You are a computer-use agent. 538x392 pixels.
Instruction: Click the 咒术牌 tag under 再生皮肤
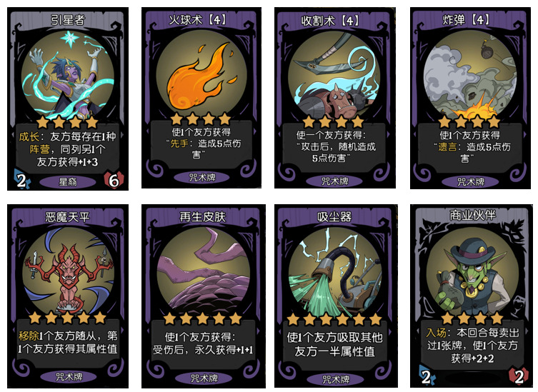(204, 378)
